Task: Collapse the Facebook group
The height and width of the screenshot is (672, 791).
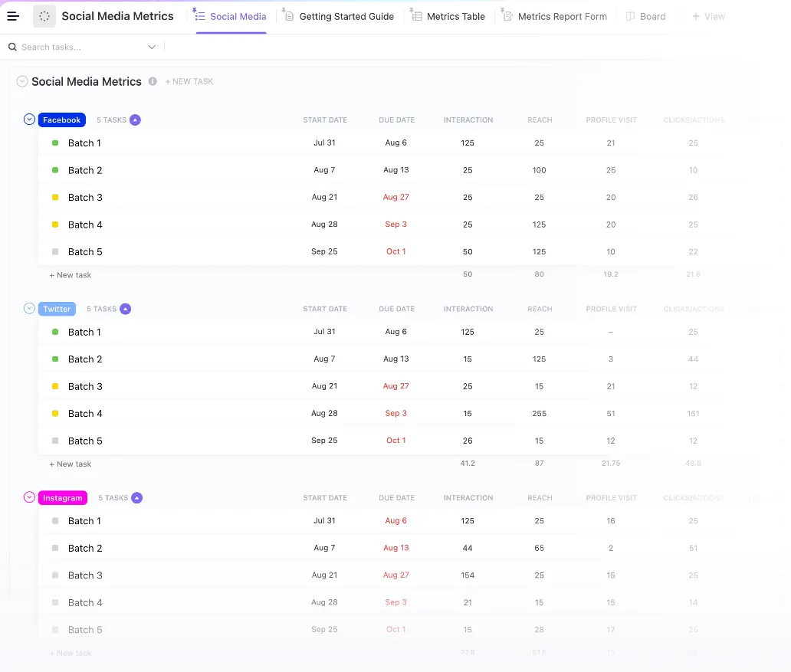Action: coord(29,120)
